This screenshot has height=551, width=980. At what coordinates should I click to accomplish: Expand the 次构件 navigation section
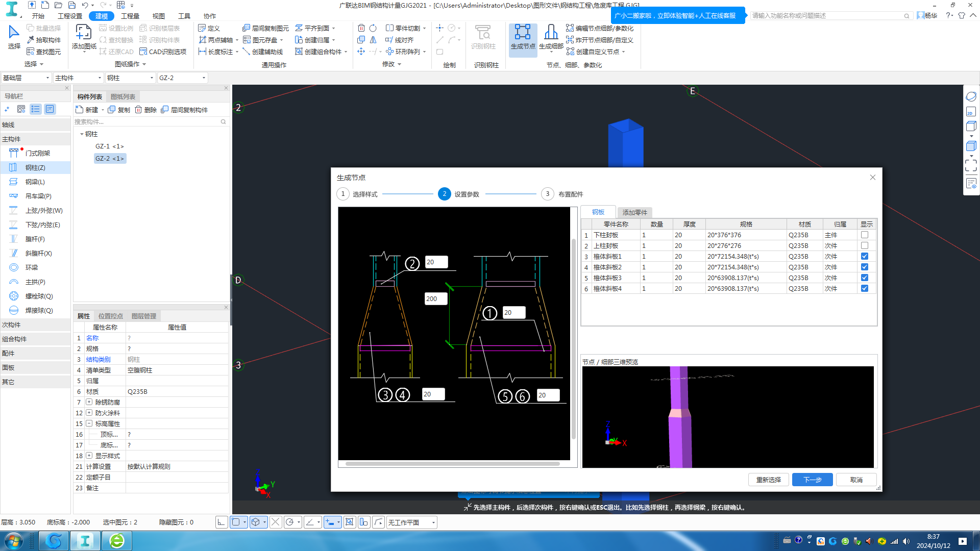(x=36, y=324)
